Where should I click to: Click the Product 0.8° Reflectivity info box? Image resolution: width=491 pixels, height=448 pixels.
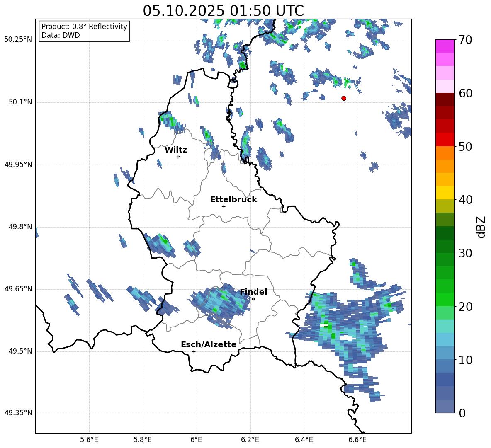click(84, 31)
